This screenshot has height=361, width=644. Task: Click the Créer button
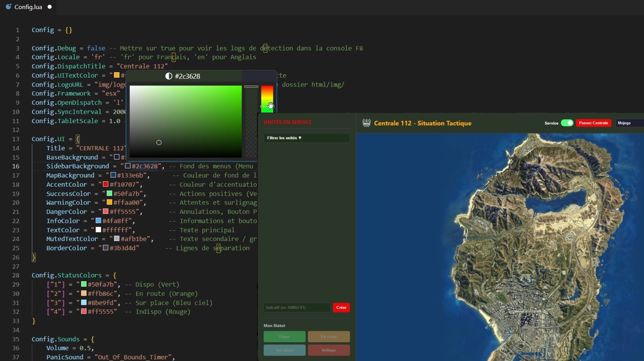click(x=341, y=307)
